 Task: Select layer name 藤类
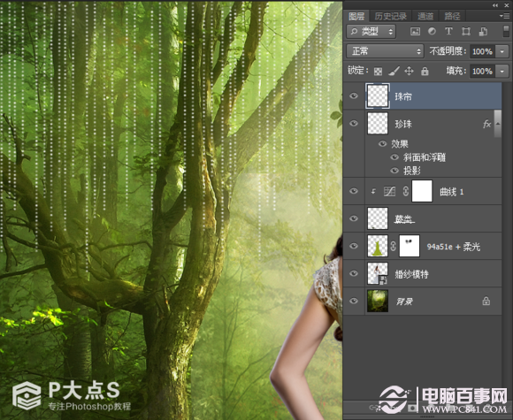pos(403,219)
